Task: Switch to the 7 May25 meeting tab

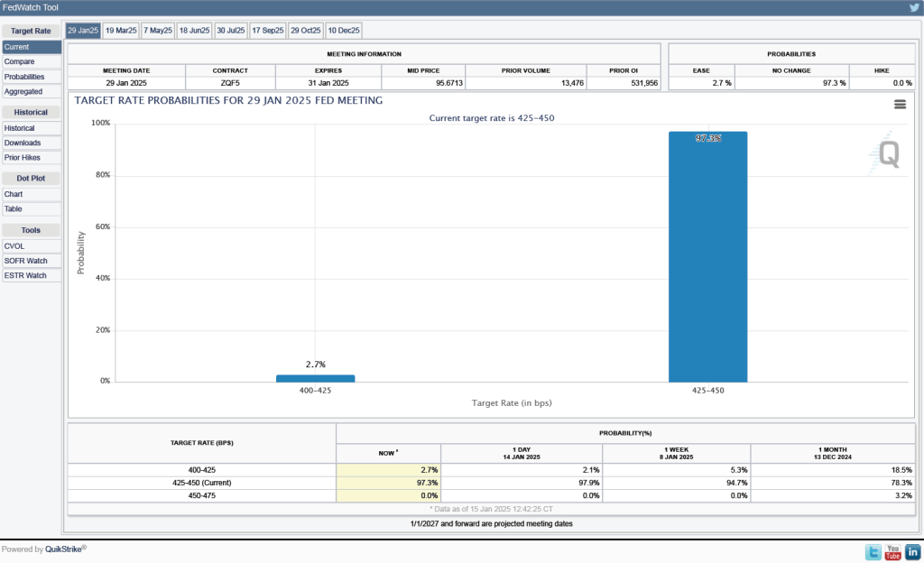Action: tap(157, 30)
